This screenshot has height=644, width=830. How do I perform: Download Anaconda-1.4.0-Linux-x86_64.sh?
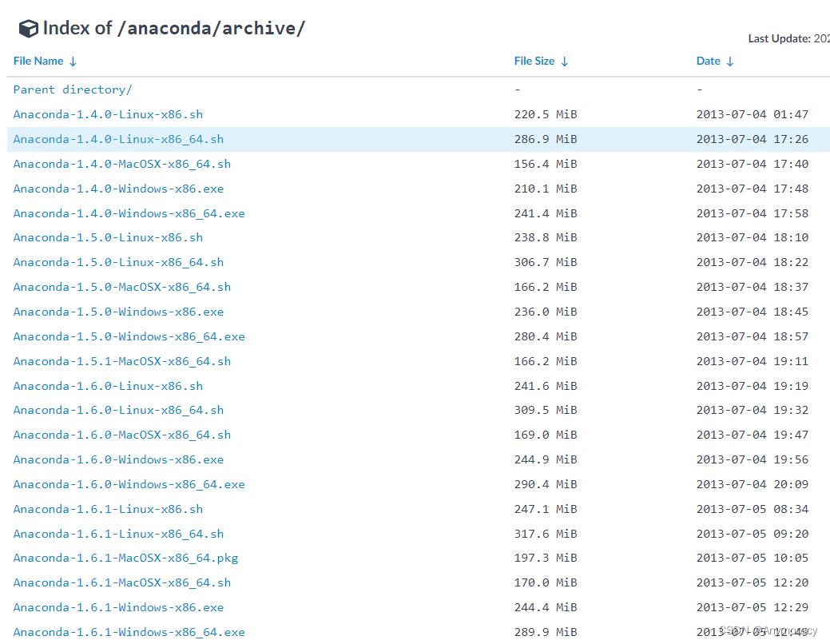click(x=118, y=139)
